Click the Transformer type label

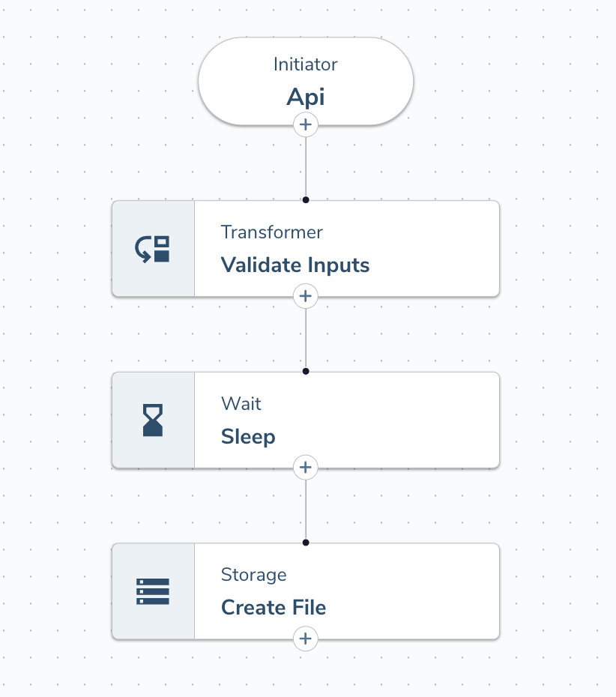point(271,232)
